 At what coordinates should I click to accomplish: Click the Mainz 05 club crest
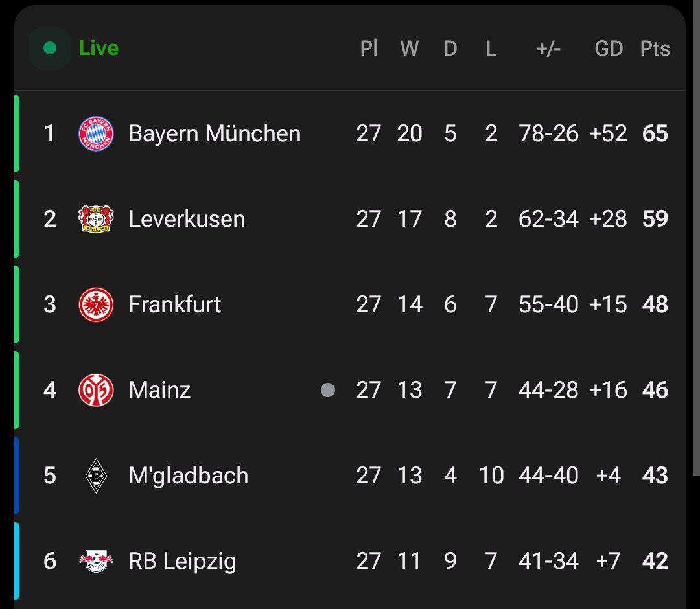point(96,390)
